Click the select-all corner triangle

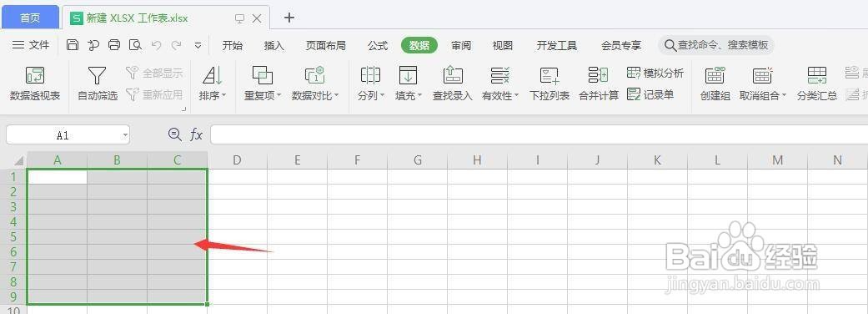(19, 161)
